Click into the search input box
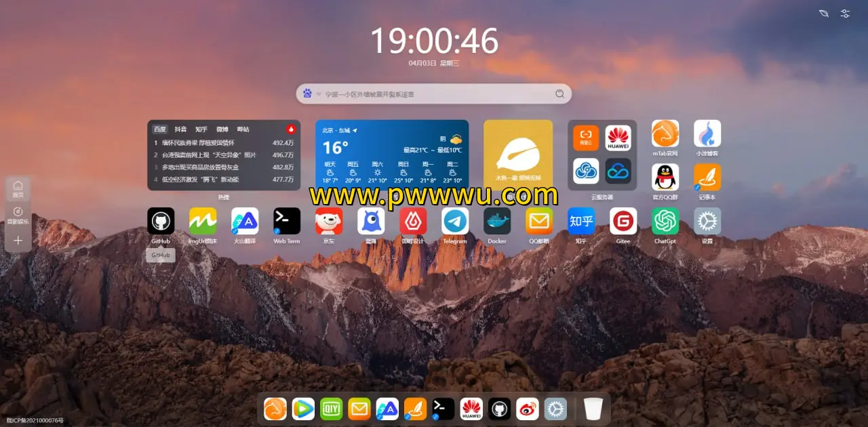Viewport: 868px width, 427px height. (x=434, y=94)
